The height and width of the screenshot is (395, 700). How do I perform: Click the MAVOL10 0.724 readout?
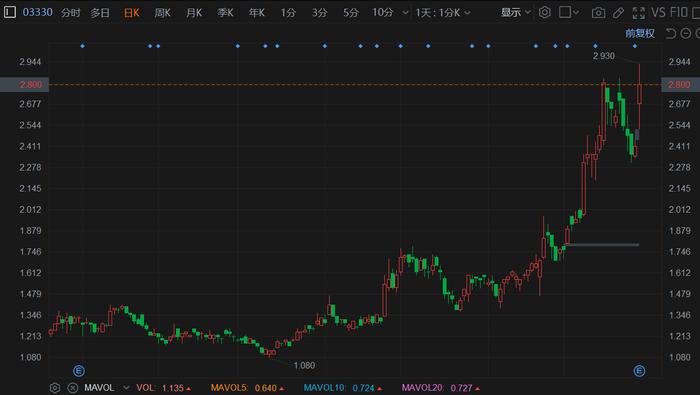343,388
